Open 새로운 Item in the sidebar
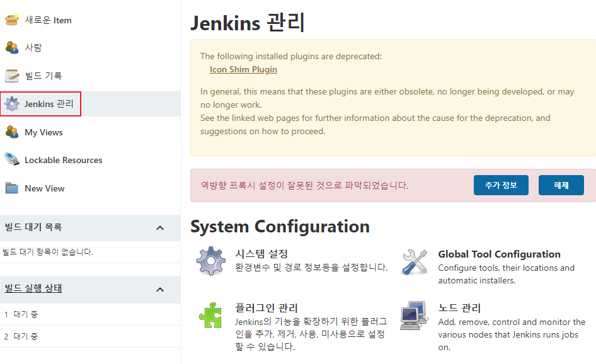The height and width of the screenshot is (364, 596). click(48, 20)
